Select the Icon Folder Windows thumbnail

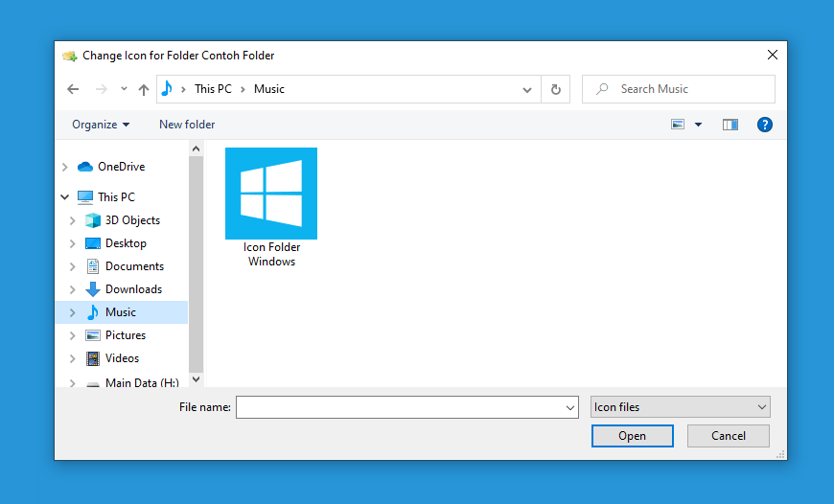pyautogui.click(x=271, y=194)
